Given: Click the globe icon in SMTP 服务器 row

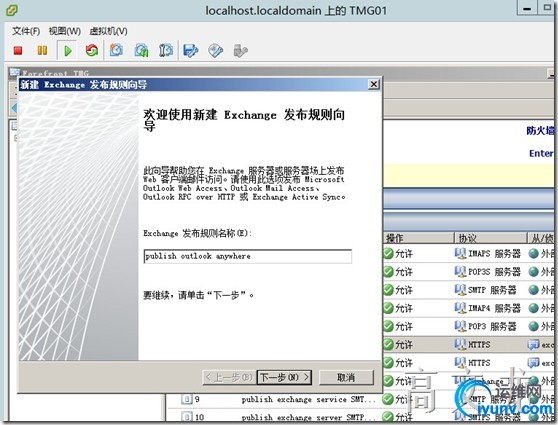Looking at the screenshot, I should tap(533, 290).
